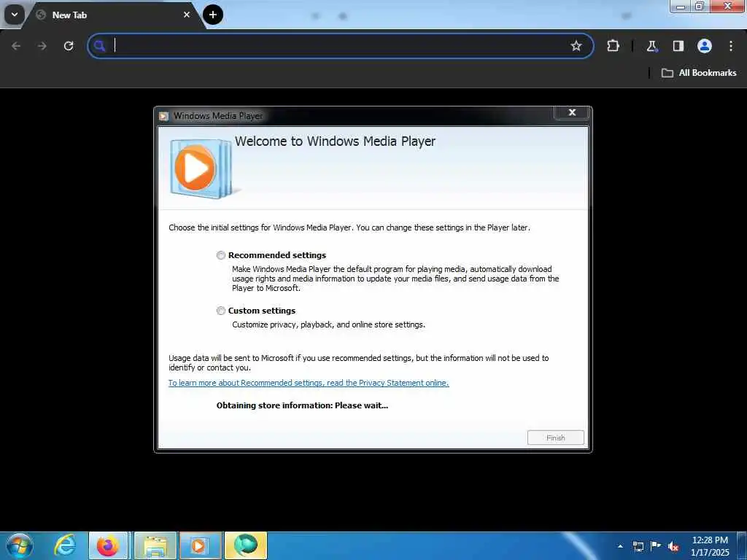747x560 pixels.
Task: Click the grayed-out Finish button
Action: (555, 437)
